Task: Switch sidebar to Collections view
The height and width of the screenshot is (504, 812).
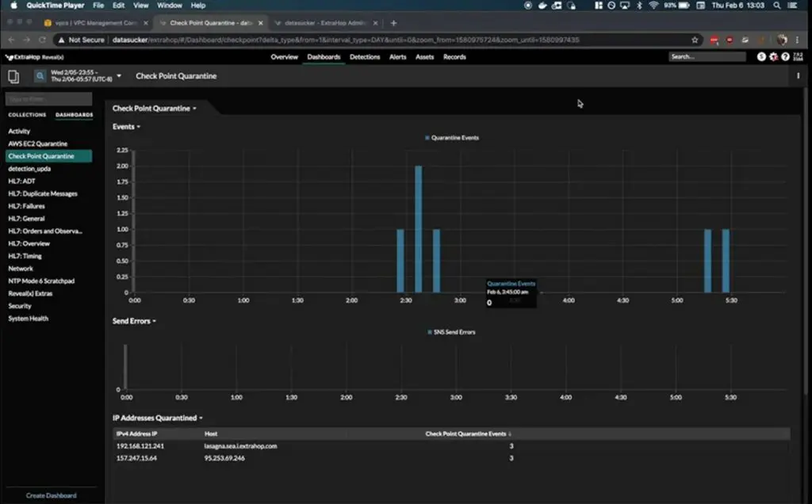Action: point(27,115)
